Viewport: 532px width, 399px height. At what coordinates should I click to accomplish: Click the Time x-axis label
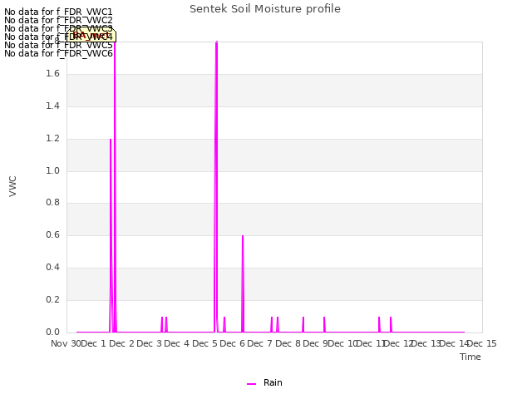coord(470,357)
